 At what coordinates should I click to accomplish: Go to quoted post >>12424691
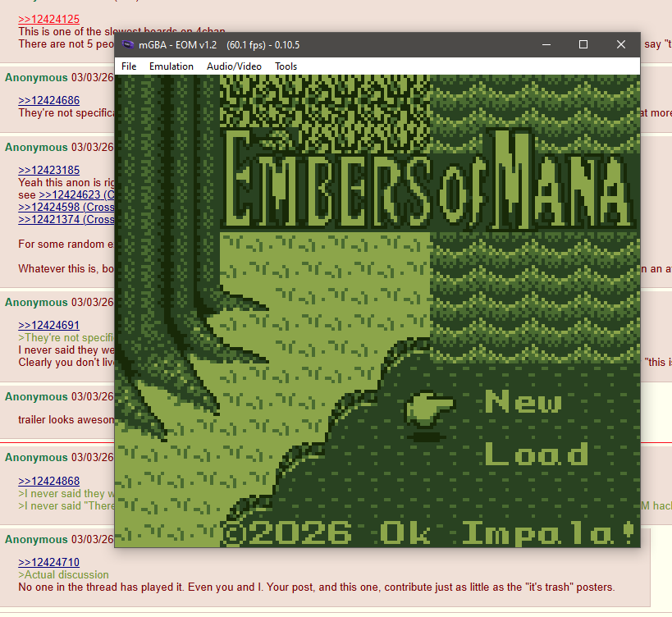48,325
